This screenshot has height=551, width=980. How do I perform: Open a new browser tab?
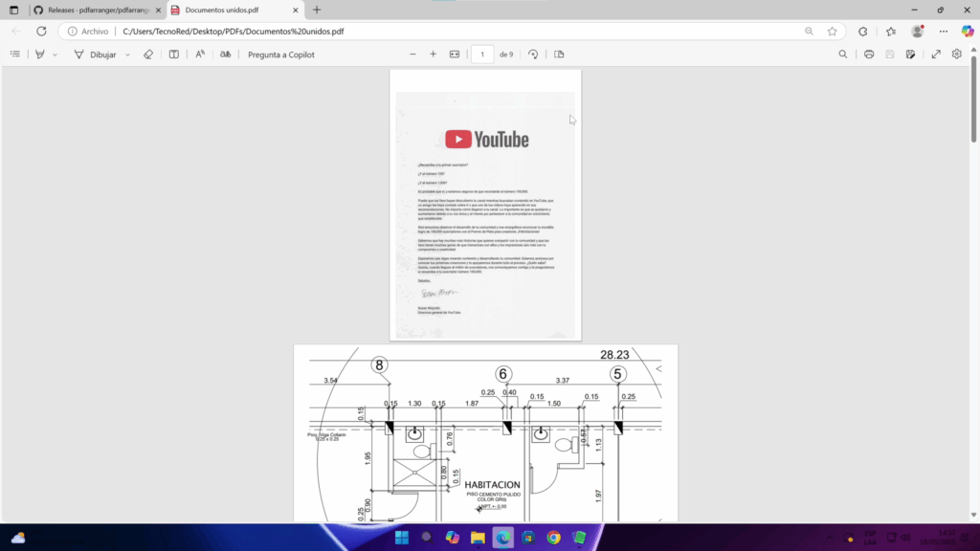(317, 10)
